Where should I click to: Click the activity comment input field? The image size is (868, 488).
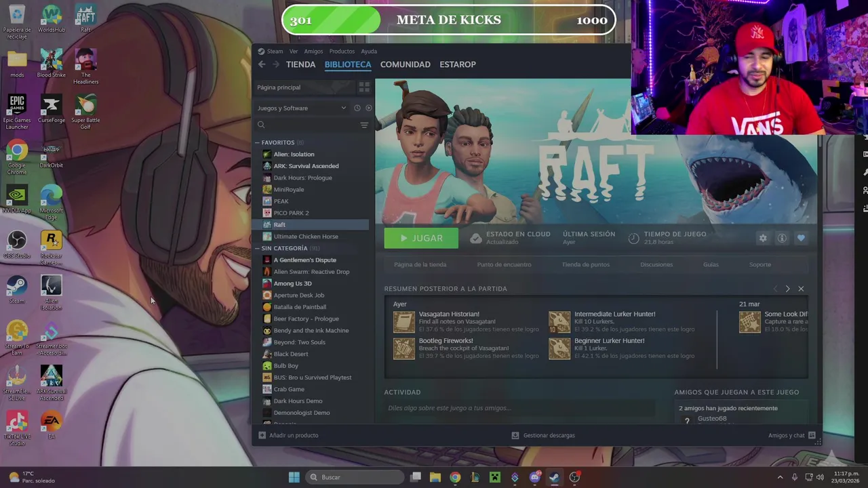[519, 408]
